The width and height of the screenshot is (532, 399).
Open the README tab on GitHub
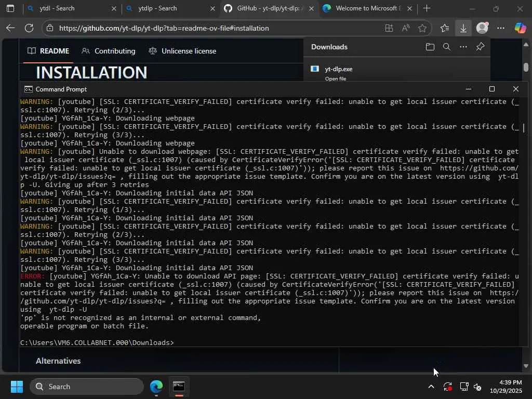pyautogui.click(x=48, y=51)
